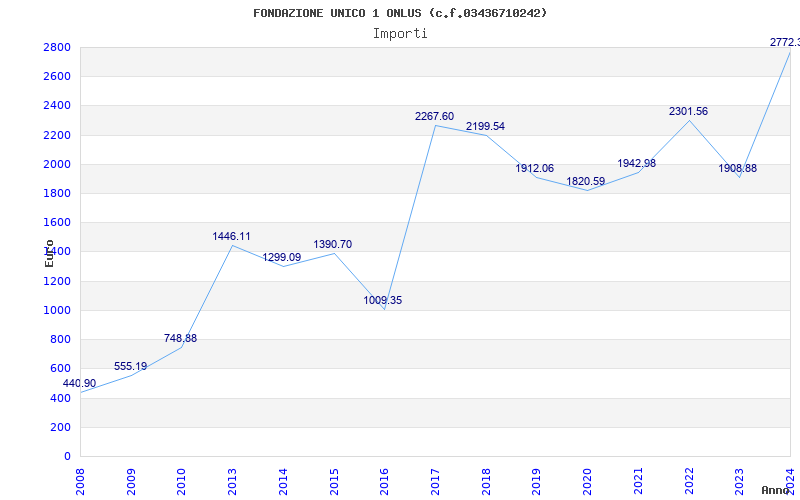Click the 1600 y-axis tick label
Image resolution: width=800 pixels, height=500 pixels.
pos(57,223)
